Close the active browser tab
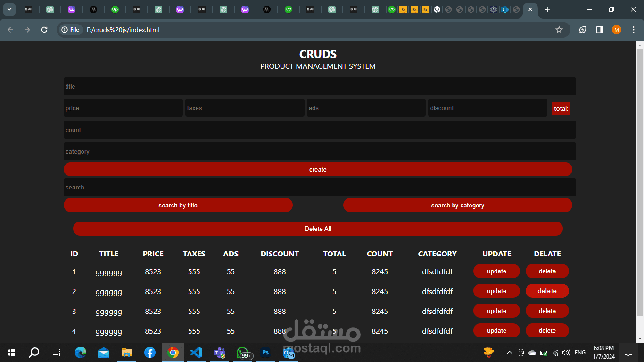Image resolution: width=644 pixels, height=362 pixels. 530,9
